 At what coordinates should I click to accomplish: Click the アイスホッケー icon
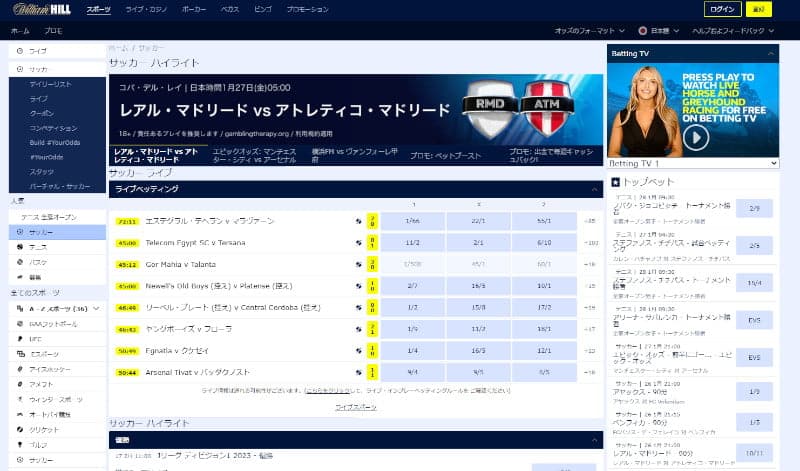(20, 369)
